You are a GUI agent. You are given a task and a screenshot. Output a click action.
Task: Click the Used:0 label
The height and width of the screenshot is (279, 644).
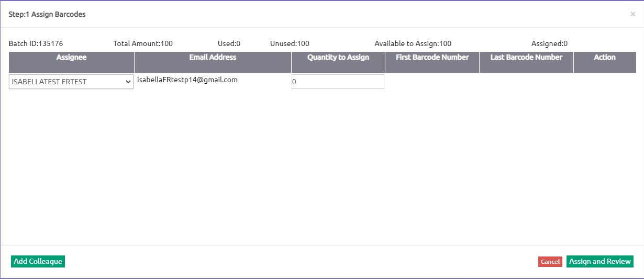click(x=229, y=43)
